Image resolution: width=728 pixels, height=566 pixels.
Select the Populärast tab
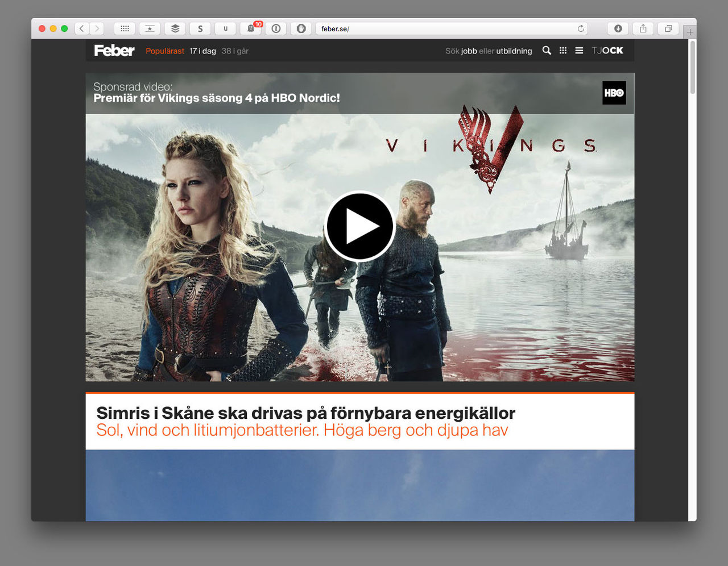coord(165,51)
